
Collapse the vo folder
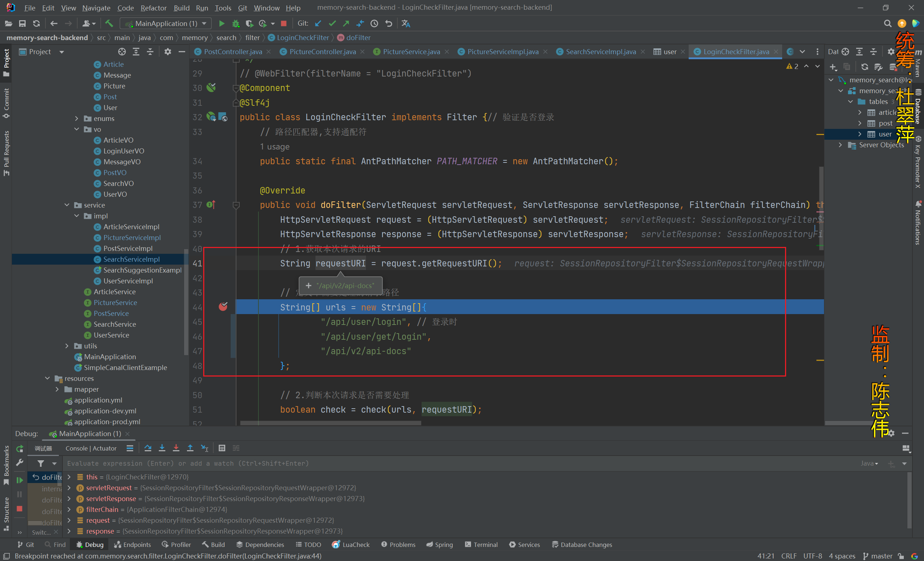pyautogui.click(x=77, y=129)
